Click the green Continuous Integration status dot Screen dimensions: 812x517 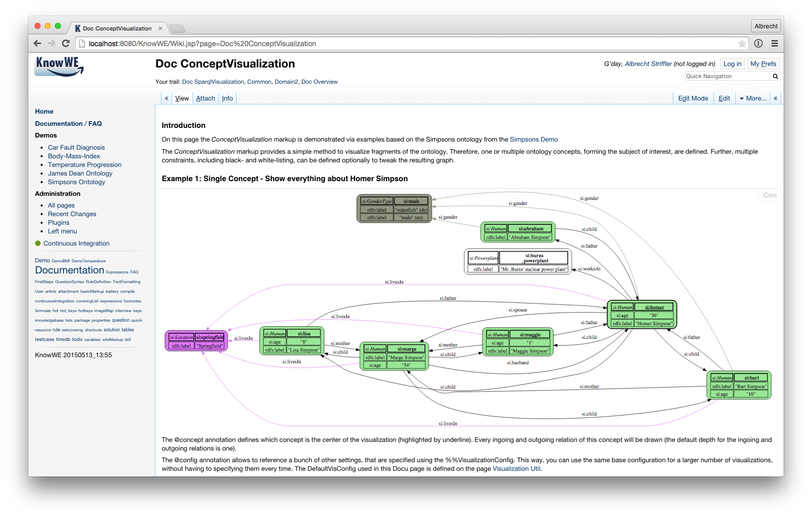click(x=38, y=244)
